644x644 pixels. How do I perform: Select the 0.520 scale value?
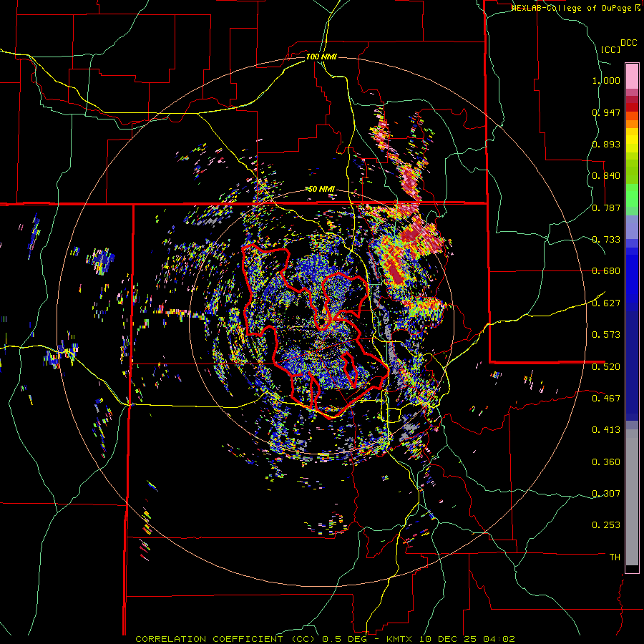pos(606,367)
